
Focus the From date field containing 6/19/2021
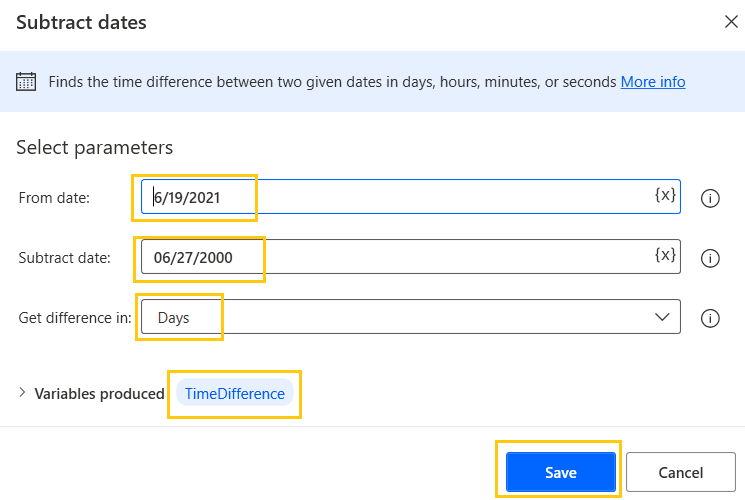click(x=400, y=197)
